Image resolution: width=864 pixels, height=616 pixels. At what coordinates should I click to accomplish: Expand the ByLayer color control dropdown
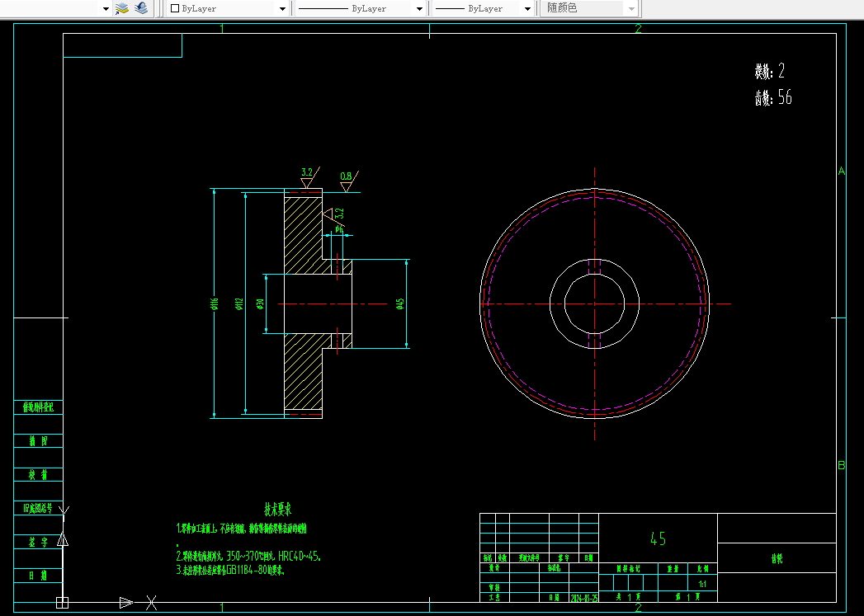tap(283, 9)
